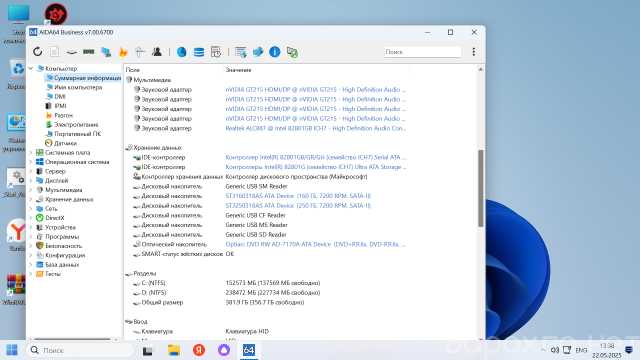Open the 82801GB/GR/GH Serial ATA controller link
Image resolution: width=640 pixels, height=360 pixels.
[316, 157]
